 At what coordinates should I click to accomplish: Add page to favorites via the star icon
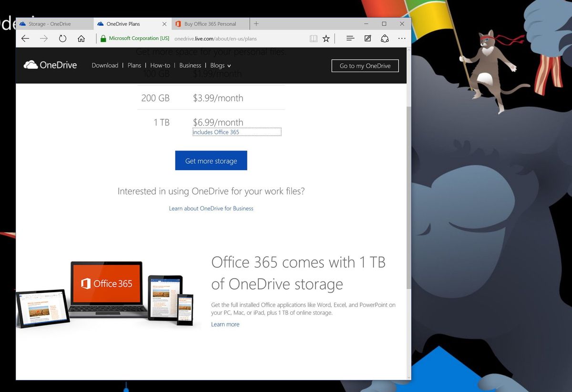(326, 39)
